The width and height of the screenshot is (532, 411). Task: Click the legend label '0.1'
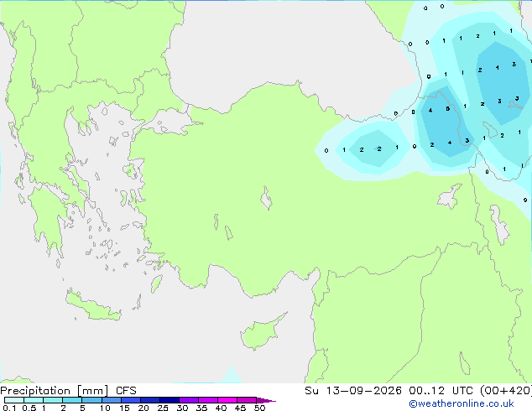9,408
